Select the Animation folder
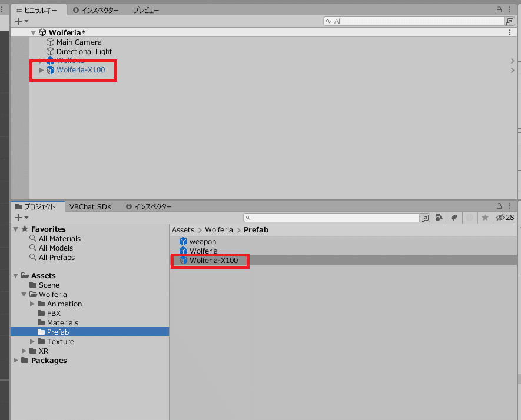The height and width of the screenshot is (420, 521). coord(64,304)
